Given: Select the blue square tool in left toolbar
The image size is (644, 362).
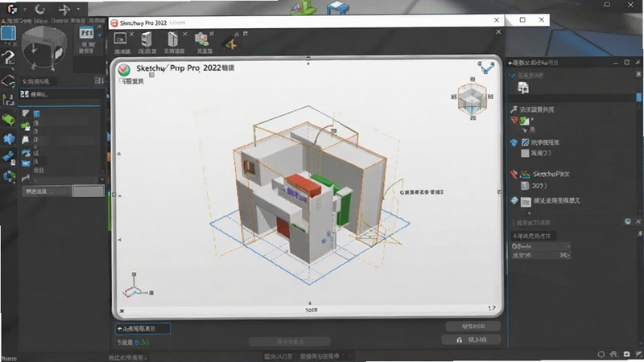Looking at the screenshot, I should click(8, 34).
